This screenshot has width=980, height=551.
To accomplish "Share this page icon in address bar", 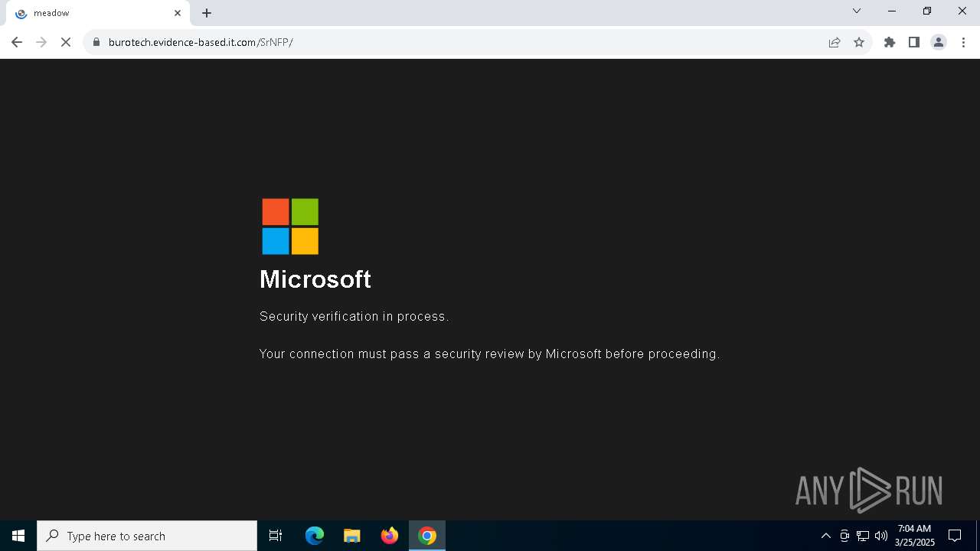I will coord(835,42).
